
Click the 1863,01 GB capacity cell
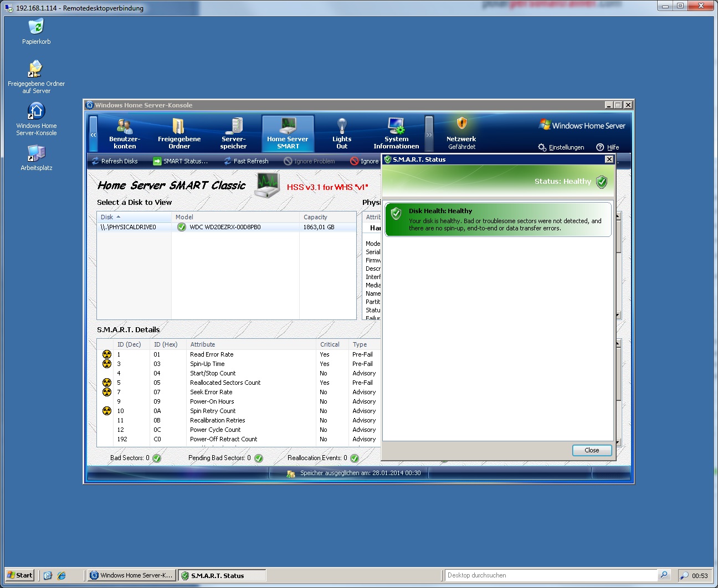click(x=319, y=227)
